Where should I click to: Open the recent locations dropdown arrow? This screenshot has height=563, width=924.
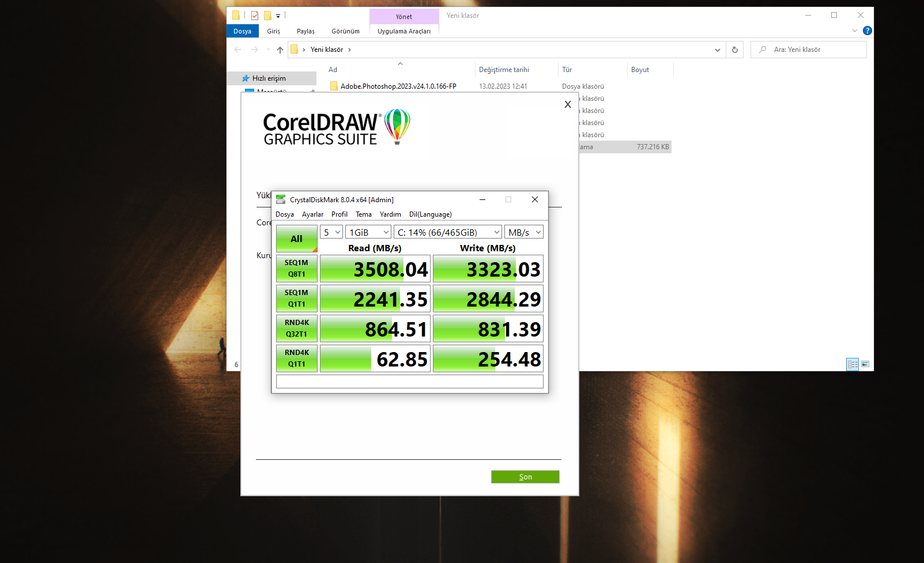[x=268, y=50]
